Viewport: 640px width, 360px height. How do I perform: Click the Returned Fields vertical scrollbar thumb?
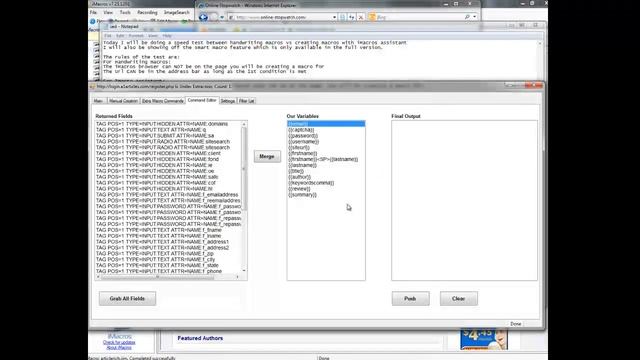pos(244,169)
